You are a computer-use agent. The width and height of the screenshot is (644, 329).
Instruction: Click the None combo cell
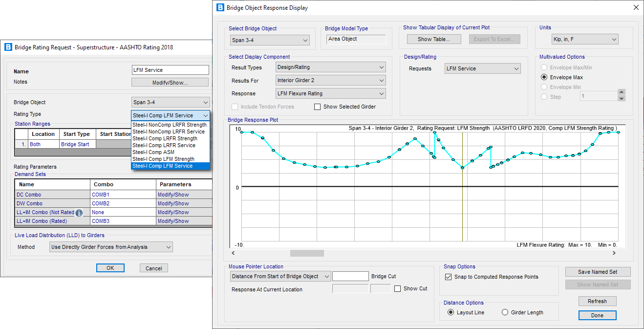click(x=123, y=212)
